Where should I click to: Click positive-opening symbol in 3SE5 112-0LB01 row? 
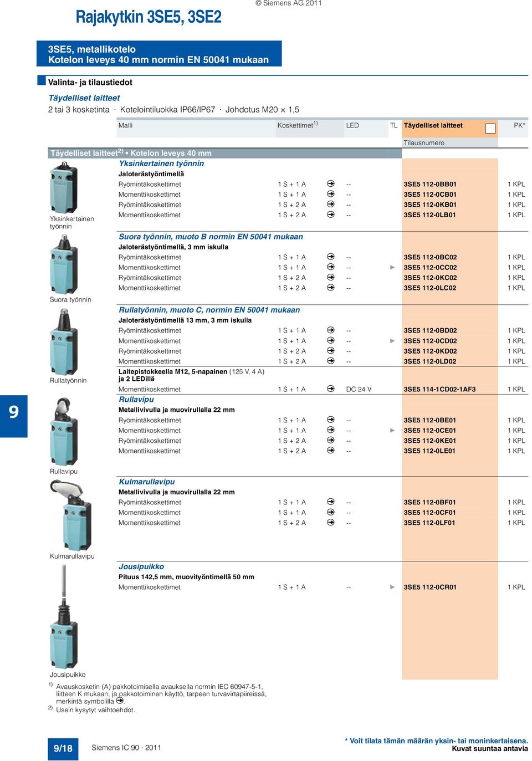coord(331,214)
